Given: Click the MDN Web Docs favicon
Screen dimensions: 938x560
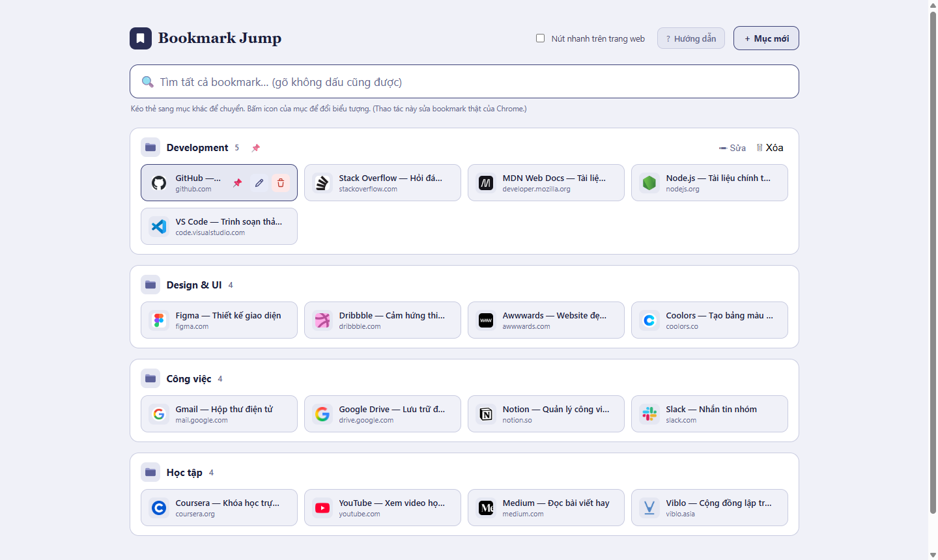Looking at the screenshot, I should tap(486, 183).
